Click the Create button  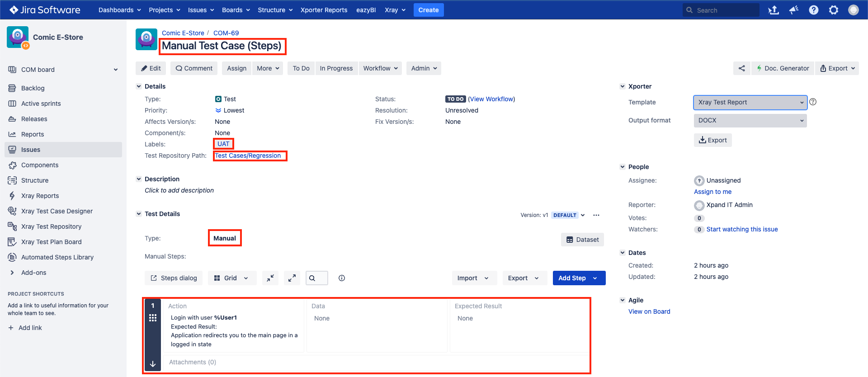[x=429, y=10]
